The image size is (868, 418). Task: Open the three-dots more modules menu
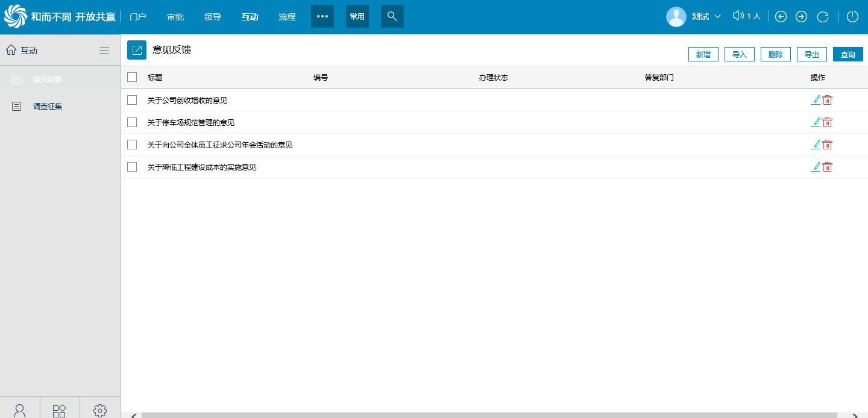322,16
